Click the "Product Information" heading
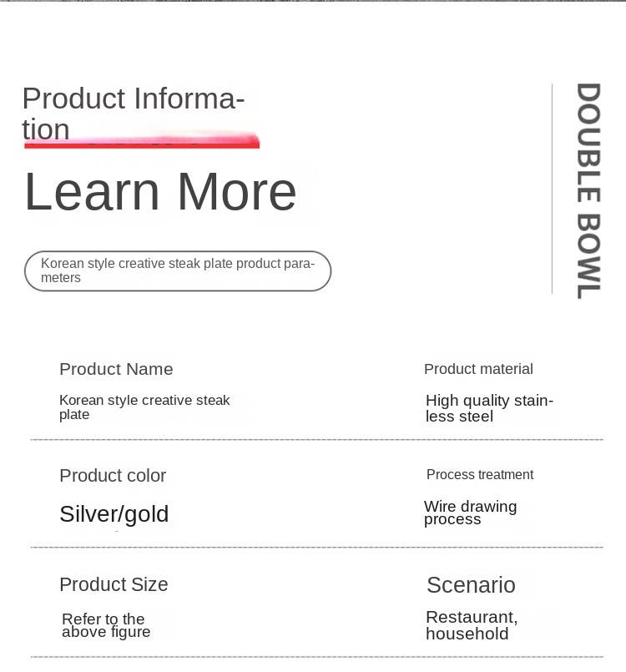Viewport: 626px width, 672px height. click(134, 114)
